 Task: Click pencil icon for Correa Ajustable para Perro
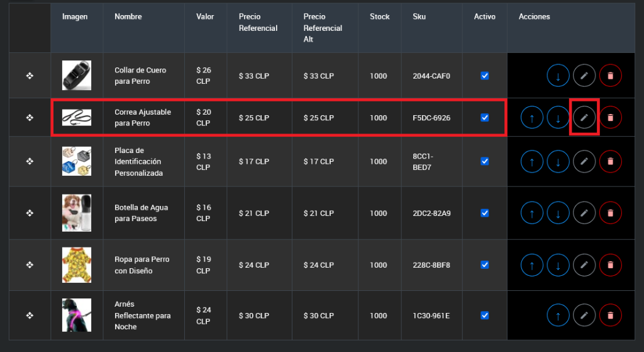(x=584, y=118)
